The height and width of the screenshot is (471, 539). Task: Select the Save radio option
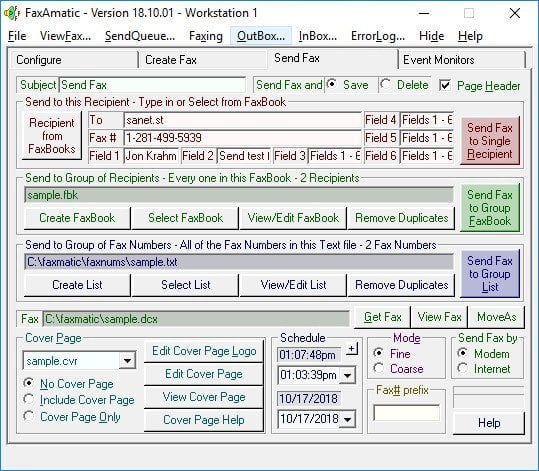point(347,85)
